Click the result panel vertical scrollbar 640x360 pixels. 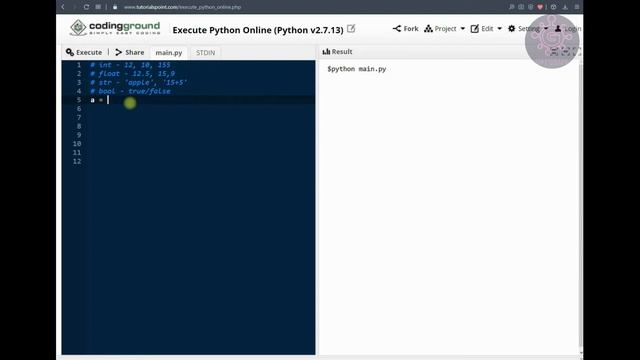pyautogui.click(x=580, y=204)
